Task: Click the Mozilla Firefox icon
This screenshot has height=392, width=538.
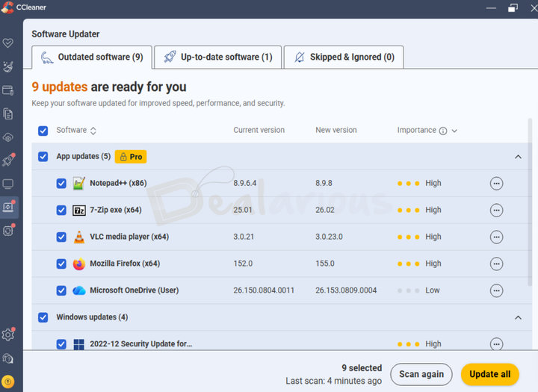Action: pos(79,264)
